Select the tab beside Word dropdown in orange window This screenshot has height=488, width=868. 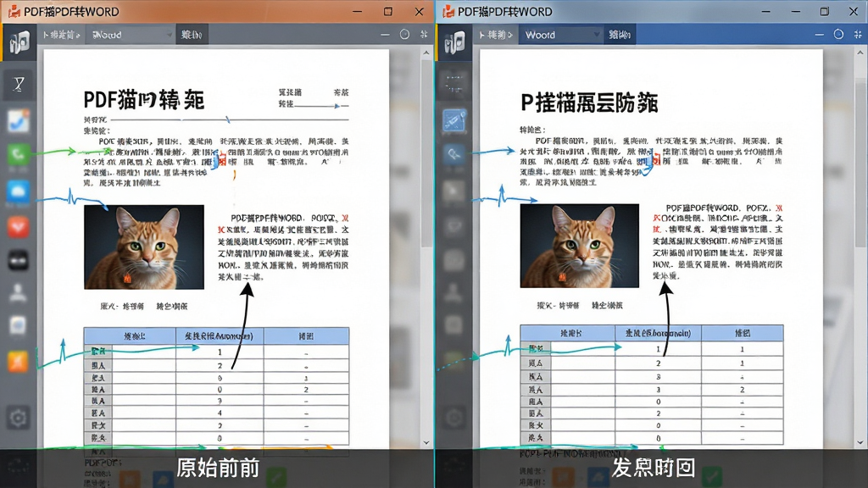pos(192,35)
